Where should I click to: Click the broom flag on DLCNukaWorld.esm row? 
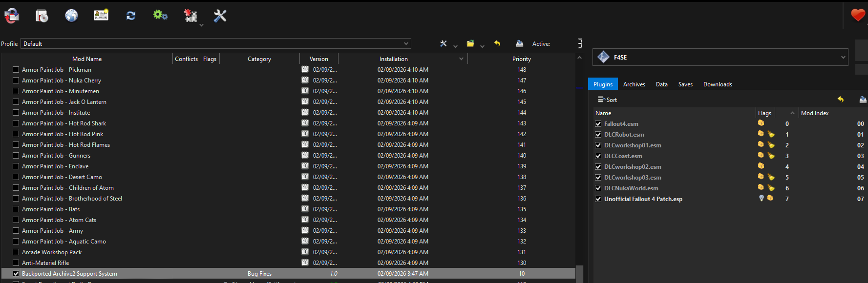[771, 188]
